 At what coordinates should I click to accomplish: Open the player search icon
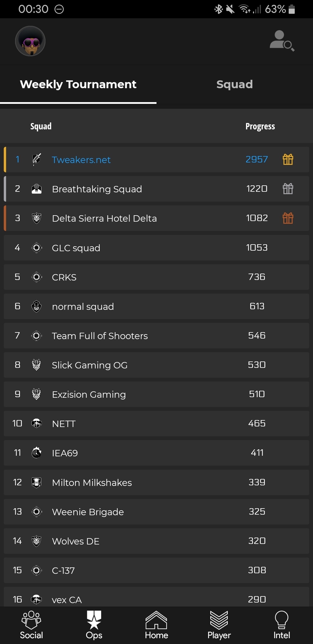tap(282, 41)
